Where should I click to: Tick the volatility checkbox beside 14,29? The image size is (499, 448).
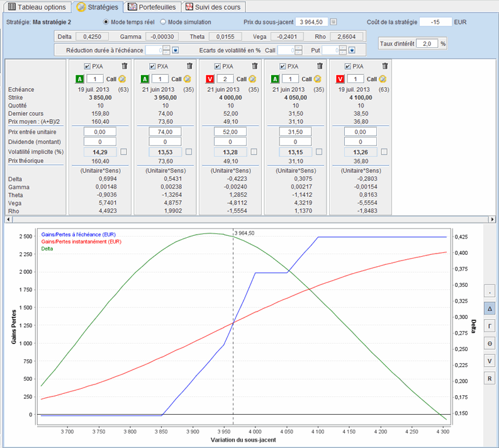[123, 152]
